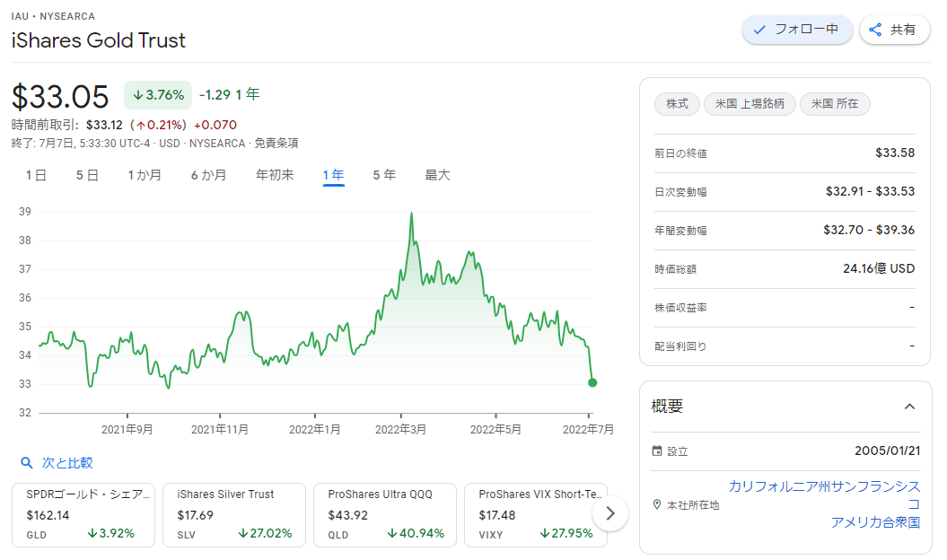Select the 1か月 time range
The width and height of the screenshot is (947, 560).
[x=145, y=175]
